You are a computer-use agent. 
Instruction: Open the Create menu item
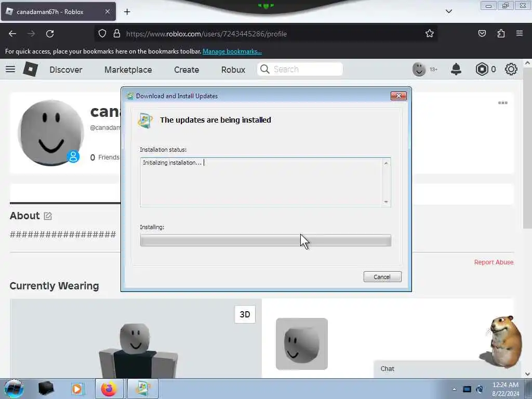[x=187, y=70]
